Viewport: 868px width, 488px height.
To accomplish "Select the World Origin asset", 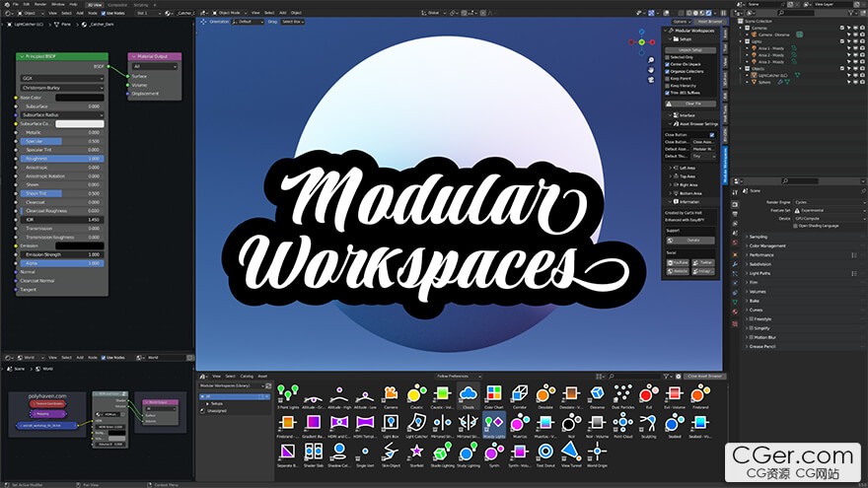I will click(597, 454).
